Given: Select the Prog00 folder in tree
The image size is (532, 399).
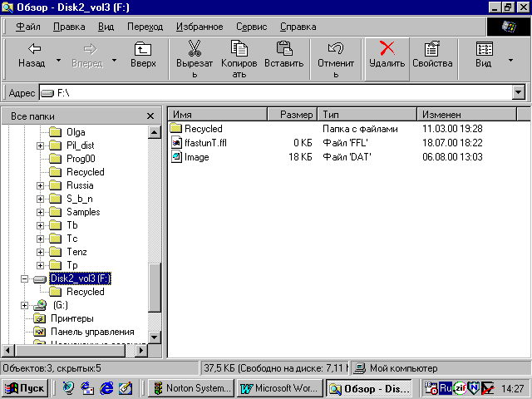Looking at the screenshot, I should tap(81, 159).
